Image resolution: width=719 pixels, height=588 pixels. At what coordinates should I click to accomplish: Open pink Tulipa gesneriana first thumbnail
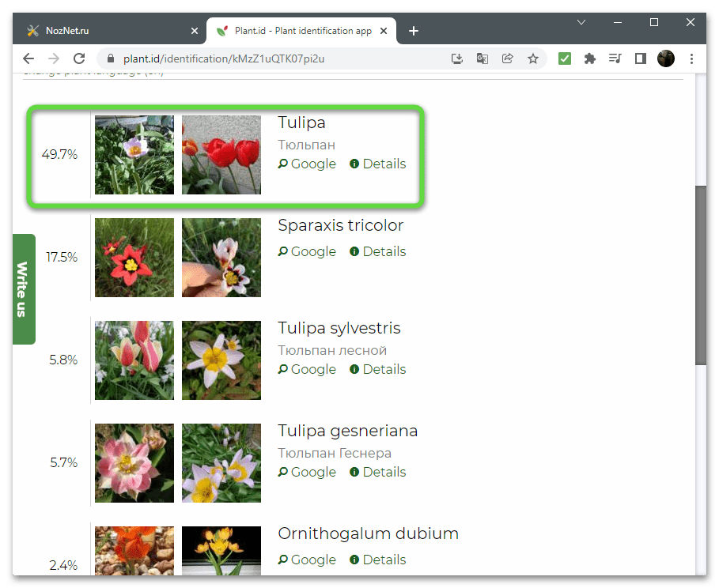point(134,463)
